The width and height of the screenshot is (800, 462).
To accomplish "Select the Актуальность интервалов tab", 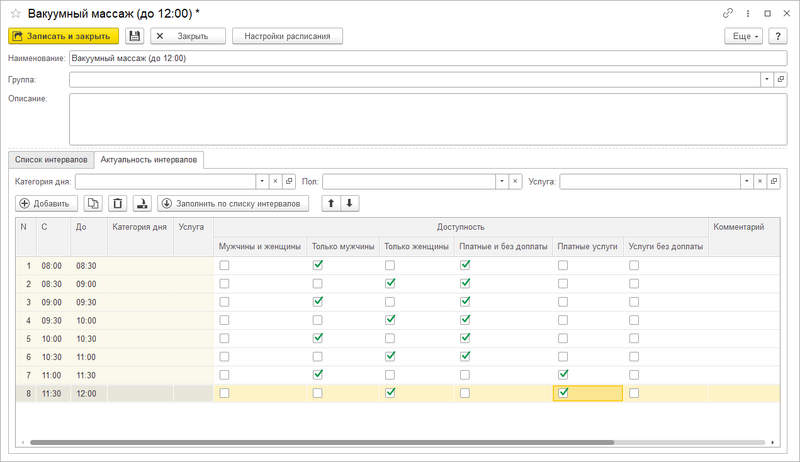I will point(150,160).
